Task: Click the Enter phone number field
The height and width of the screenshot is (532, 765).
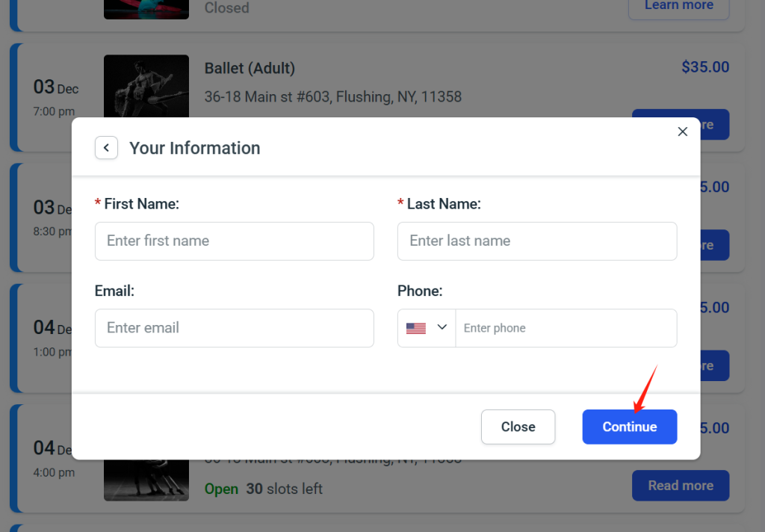Action: point(566,328)
